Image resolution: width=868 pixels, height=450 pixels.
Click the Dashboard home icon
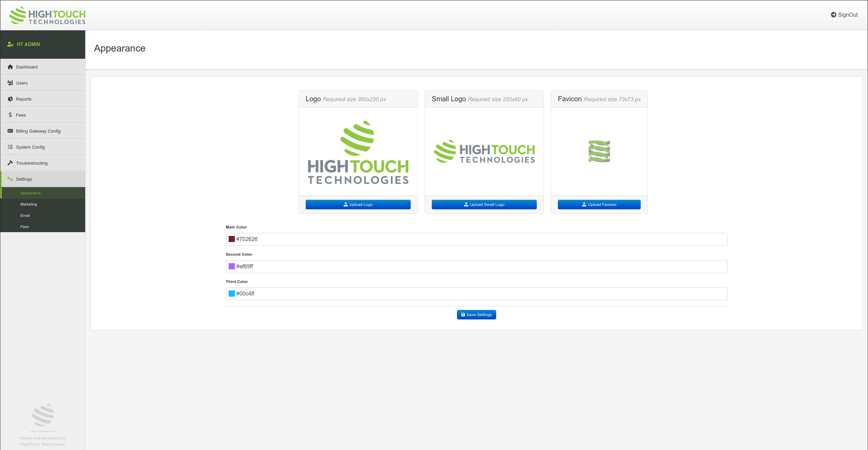pyautogui.click(x=10, y=67)
